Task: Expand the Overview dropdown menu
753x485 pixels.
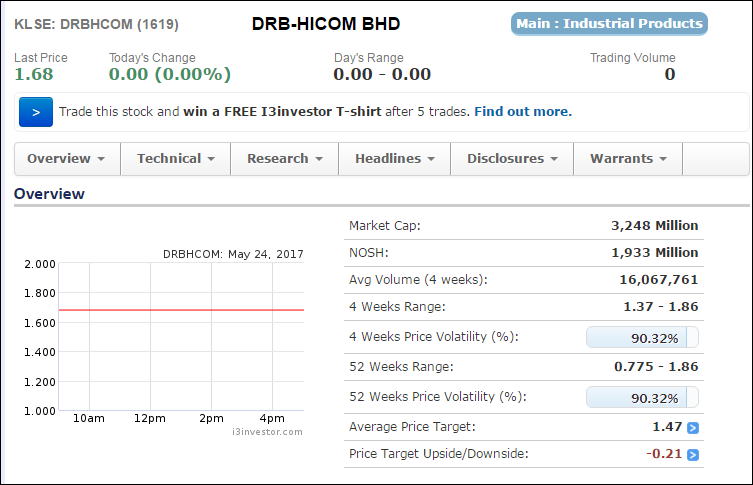Action: [x=67, y=159]
